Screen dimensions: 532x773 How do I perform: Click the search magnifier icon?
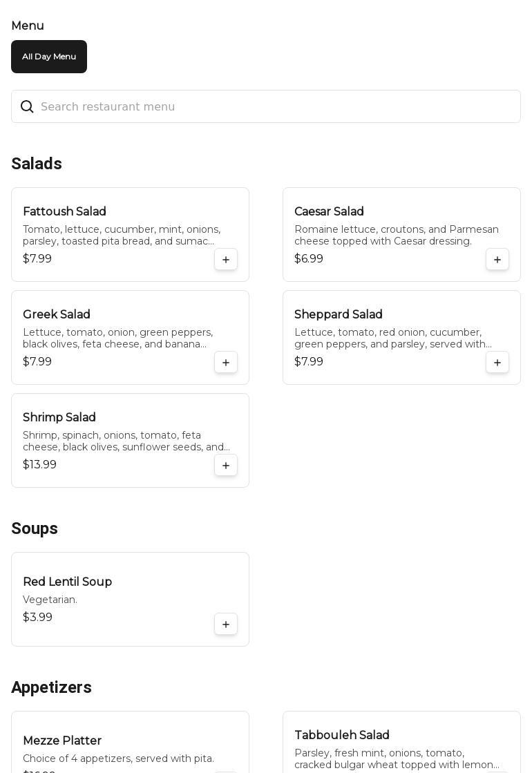[x=27, y=107]
